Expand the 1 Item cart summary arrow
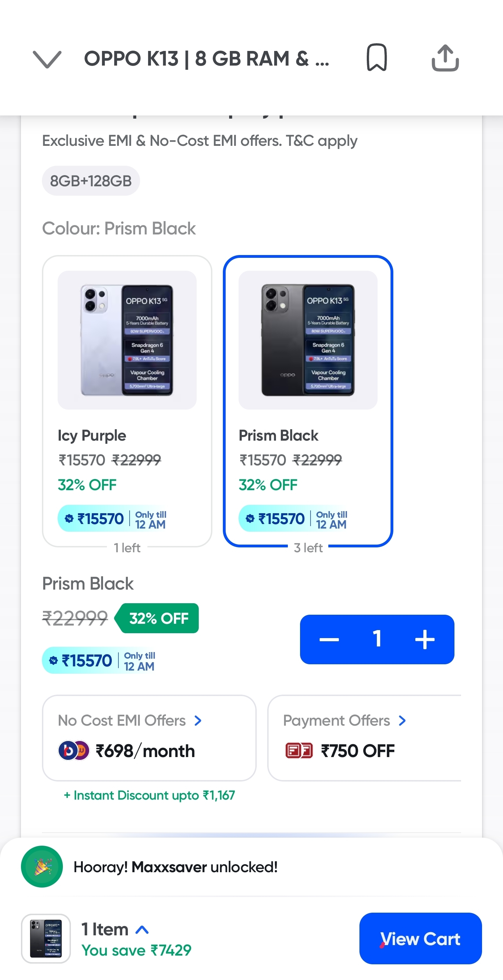503x980 pixels. click(142, 930)
